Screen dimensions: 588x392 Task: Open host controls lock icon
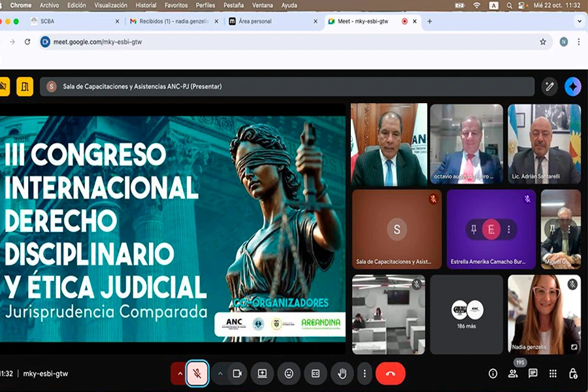coord(572,373)
